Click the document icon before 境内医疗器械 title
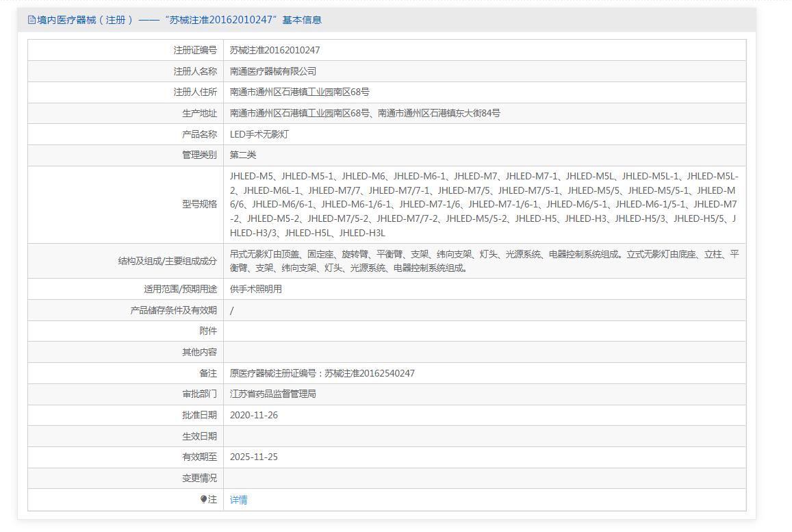792x532 pixels. click(x=31, y=20)
